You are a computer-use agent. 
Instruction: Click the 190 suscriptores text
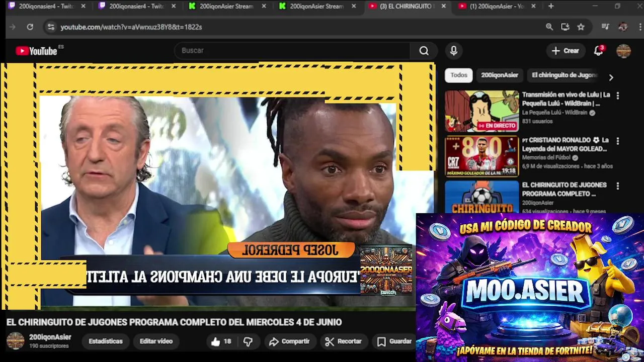49,346
